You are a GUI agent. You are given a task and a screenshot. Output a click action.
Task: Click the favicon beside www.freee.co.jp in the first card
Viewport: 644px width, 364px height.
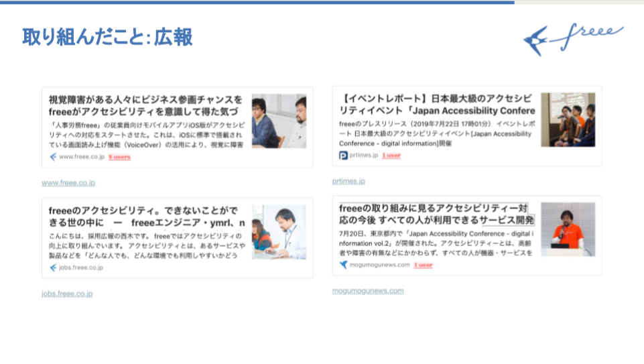(x=53, y=157)
